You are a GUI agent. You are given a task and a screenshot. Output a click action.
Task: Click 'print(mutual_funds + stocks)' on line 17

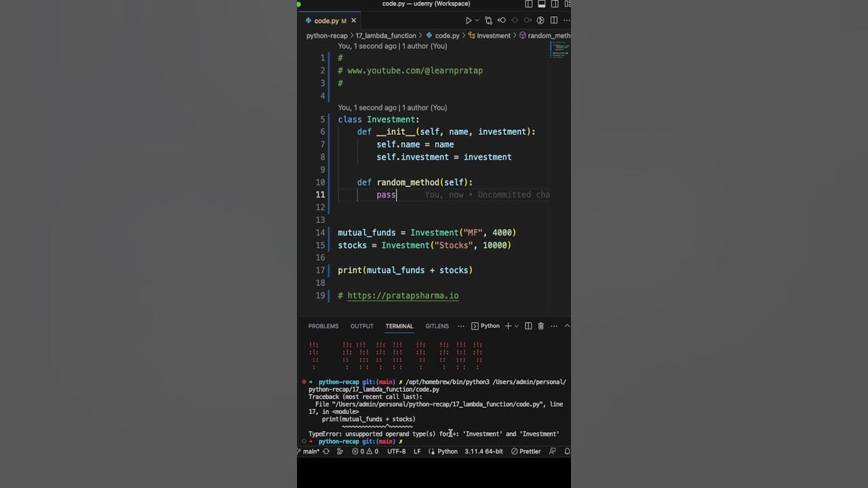[405, 270]
